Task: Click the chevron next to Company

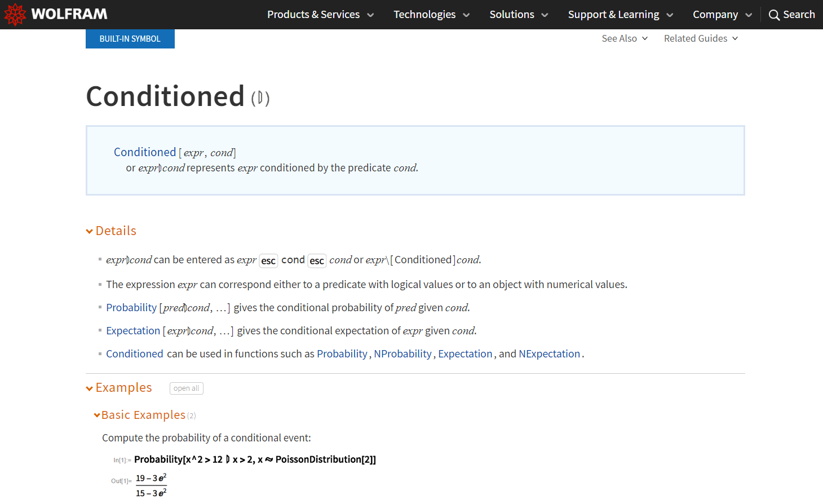Action: [x=749, y=15]
